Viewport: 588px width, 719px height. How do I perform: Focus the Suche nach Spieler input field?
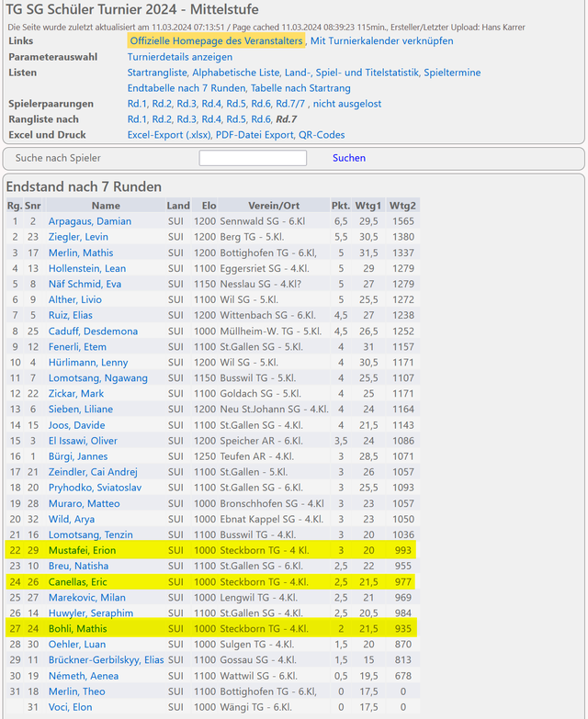pyautogui.click(x=253, y=158)
